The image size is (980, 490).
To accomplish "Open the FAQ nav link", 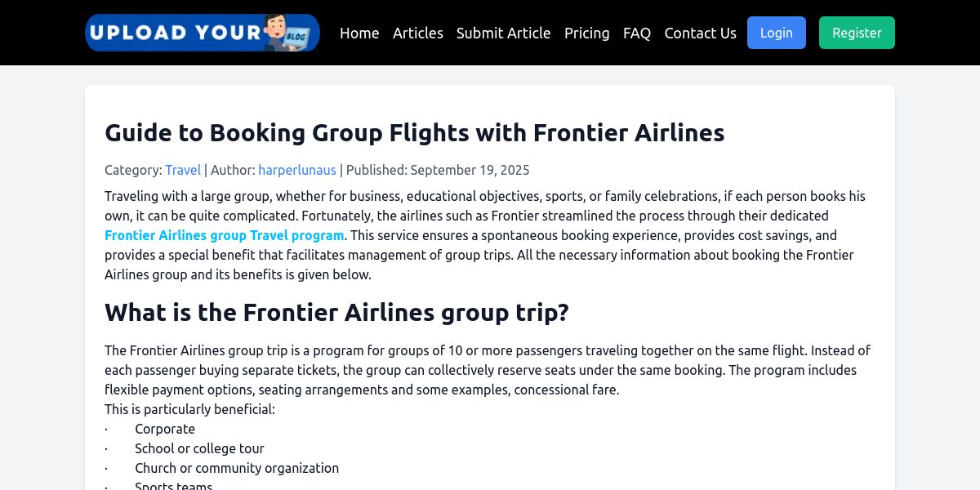I will [637, 33].
